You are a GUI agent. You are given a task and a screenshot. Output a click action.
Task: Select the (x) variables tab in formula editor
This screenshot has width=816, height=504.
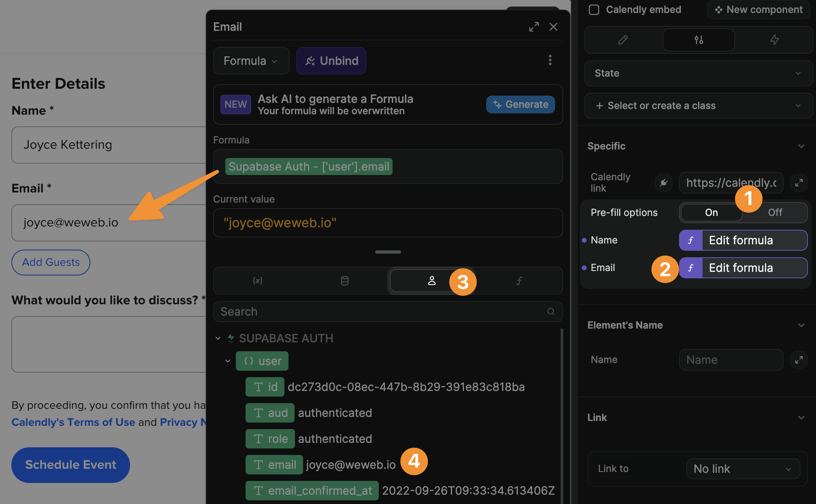pos(258,280)
